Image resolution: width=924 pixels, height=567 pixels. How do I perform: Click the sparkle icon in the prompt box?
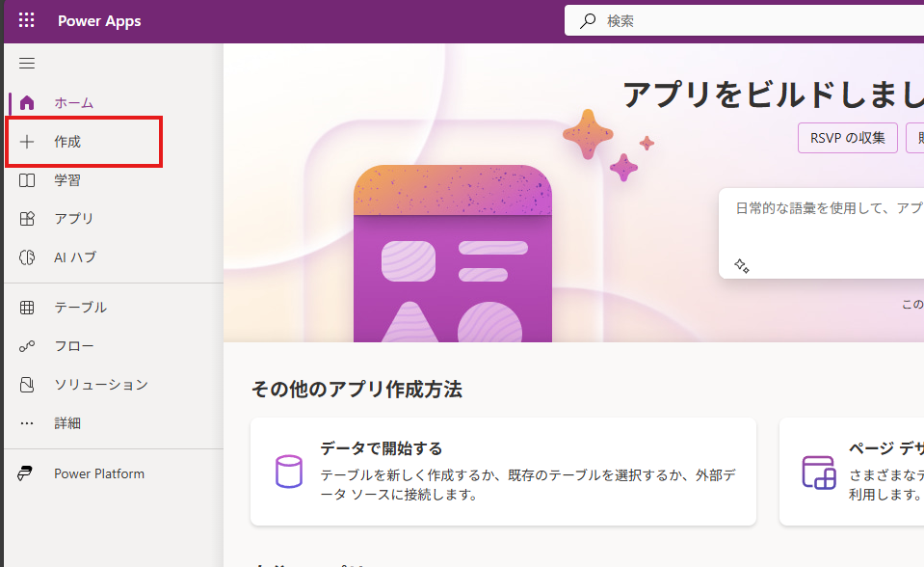(x=741, y=266)
